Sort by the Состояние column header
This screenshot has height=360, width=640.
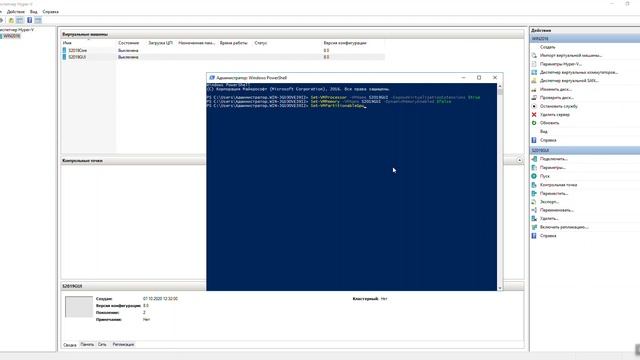pos(129,43)
